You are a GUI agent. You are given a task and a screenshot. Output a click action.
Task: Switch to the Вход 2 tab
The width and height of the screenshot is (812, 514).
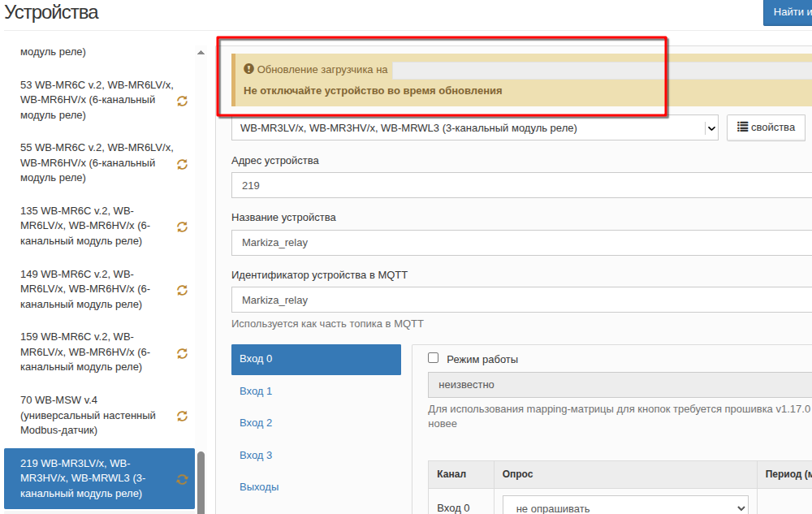(x=256, y=423)
